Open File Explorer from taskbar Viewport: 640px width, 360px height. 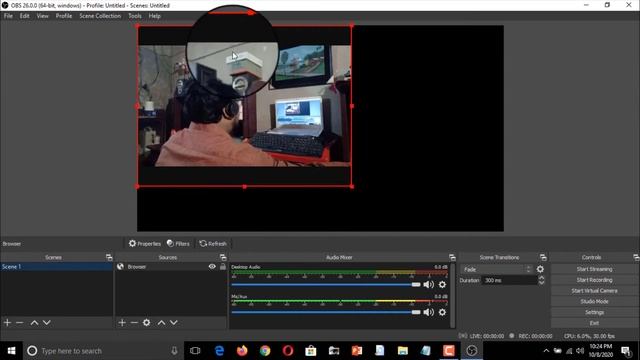pos(403,351)
